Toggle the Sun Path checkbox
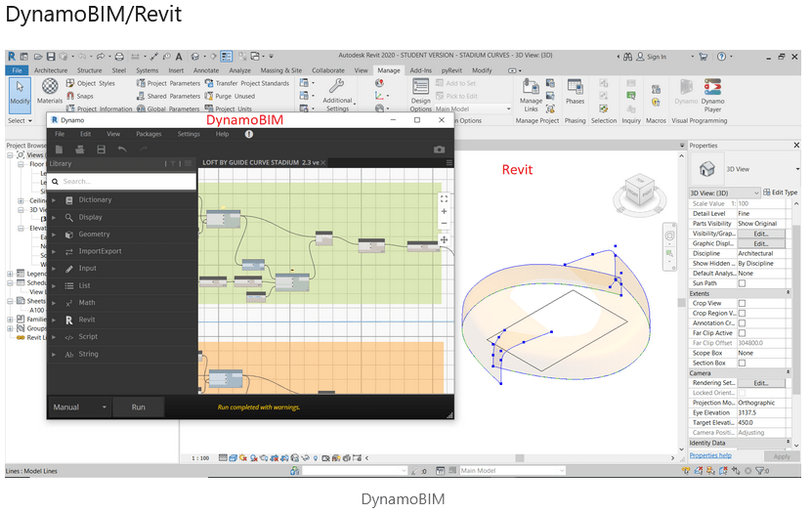Viewport: 812px width, 514px height. (742, 283)
